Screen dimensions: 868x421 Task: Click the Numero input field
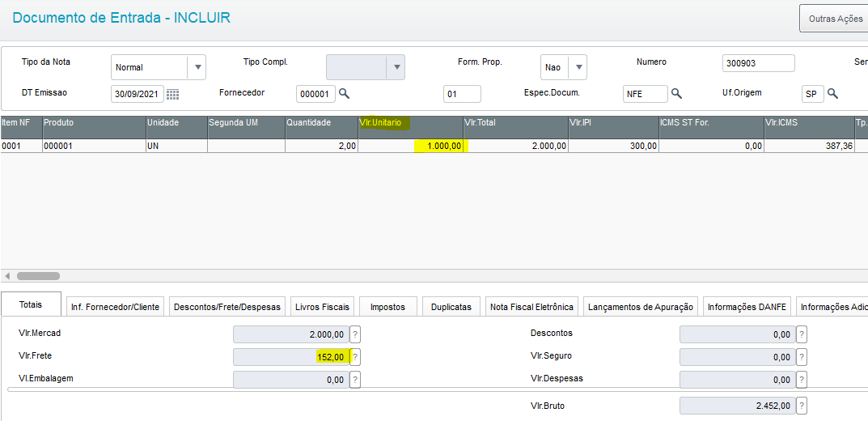pos(758,64)
